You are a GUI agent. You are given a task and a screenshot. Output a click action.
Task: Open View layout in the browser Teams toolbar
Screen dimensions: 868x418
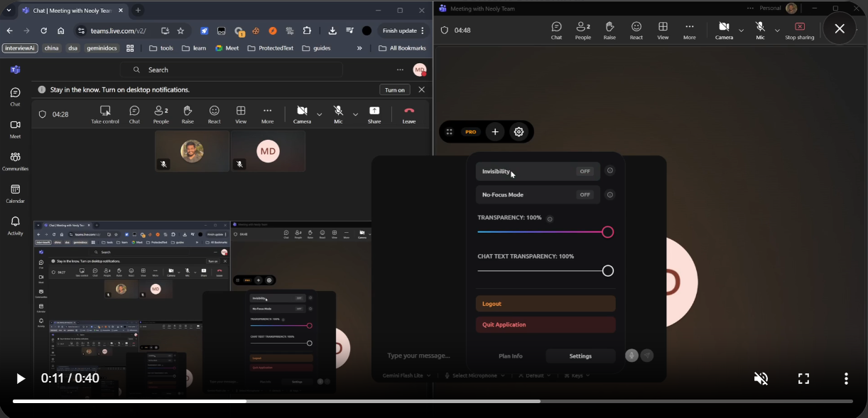tap(241, 114)
